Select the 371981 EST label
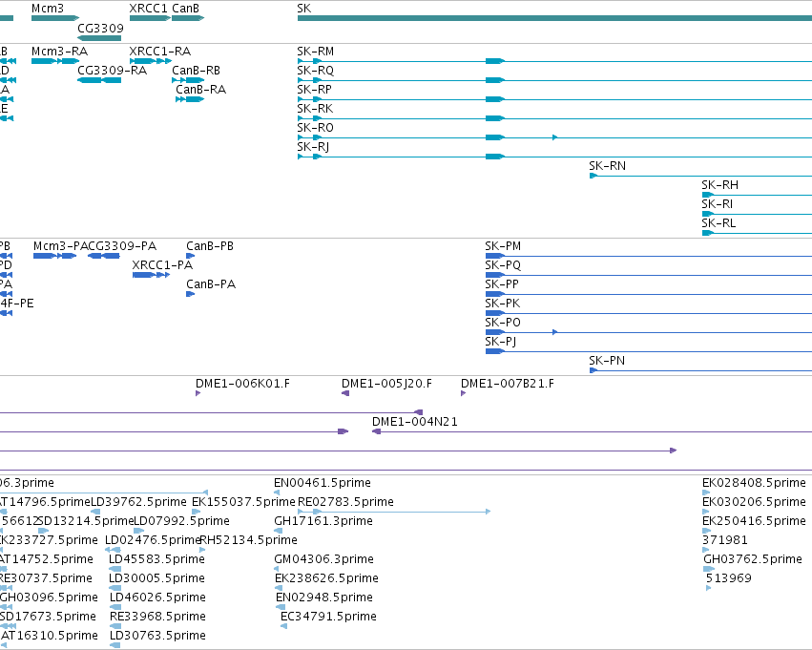Image resolution: width=812 pixels, height=650 pixels. point(725,540)
